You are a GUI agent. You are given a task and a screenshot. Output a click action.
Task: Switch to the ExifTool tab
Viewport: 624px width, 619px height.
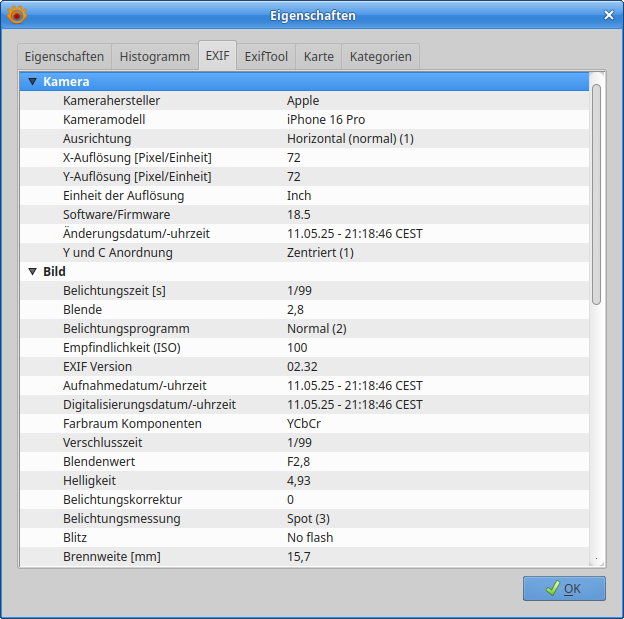(266, 57)
